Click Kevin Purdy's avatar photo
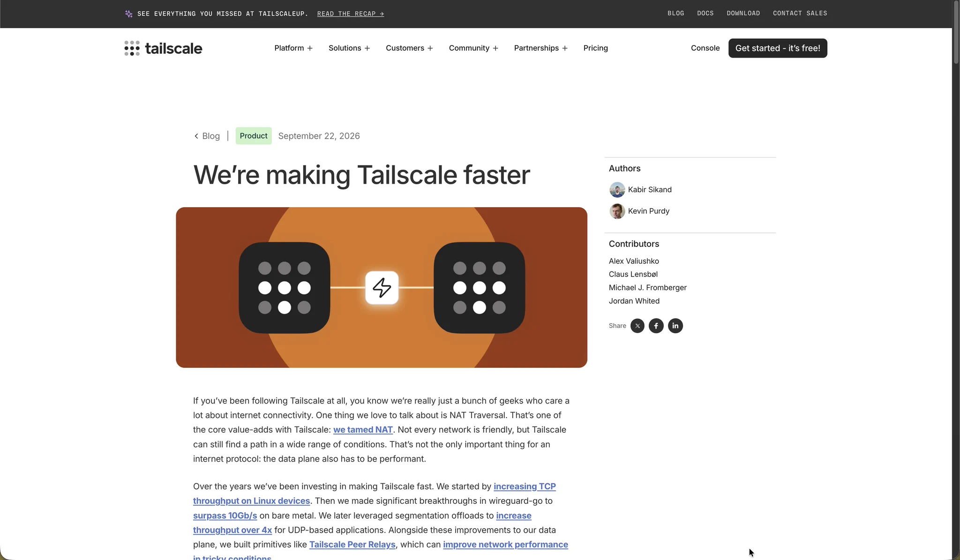Image resolution: width=960 pixels, height=560 pixels. click(617, 211)
